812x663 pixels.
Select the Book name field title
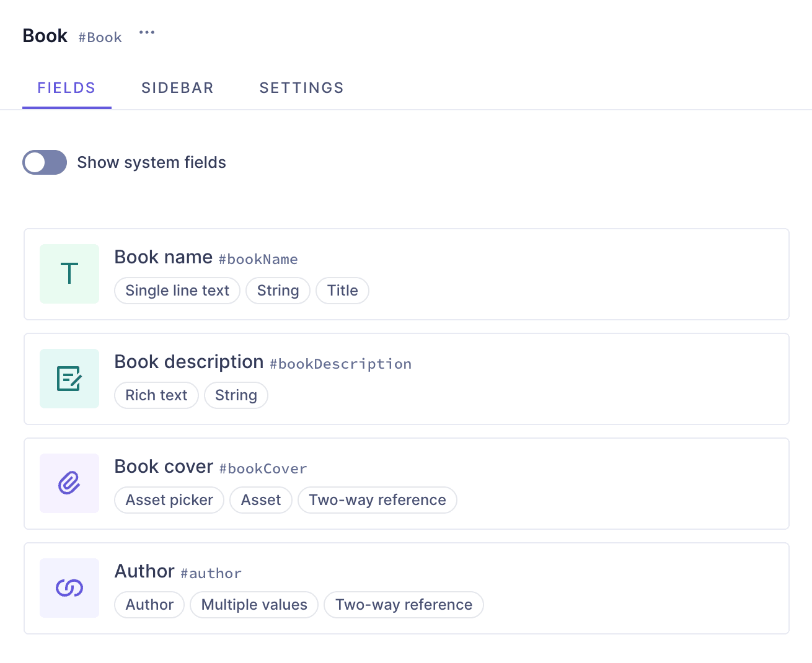coord(164,257)
